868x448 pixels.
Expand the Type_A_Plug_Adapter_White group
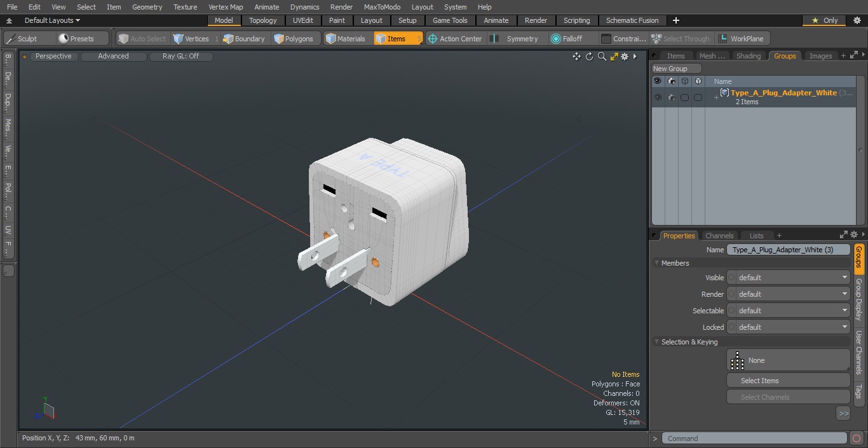pos(716,97)
